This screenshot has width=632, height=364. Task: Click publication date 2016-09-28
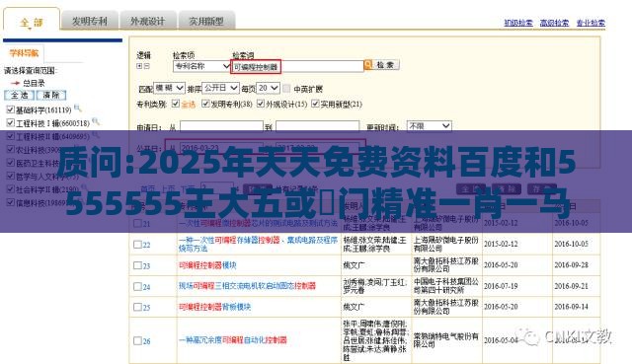tap(571, 265)
